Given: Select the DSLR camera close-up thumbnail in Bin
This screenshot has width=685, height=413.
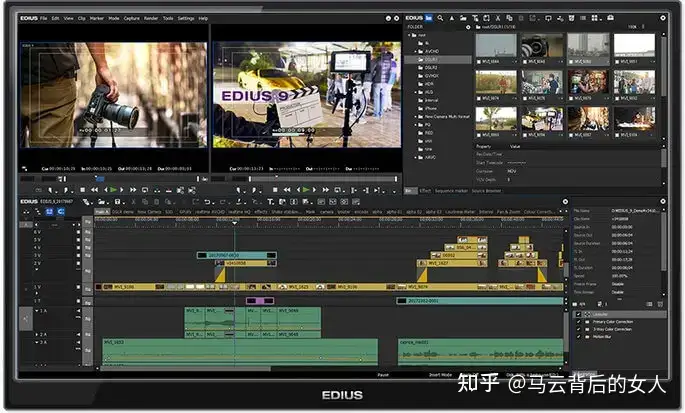Looking at the screenshot, I should [x=542, y=45].
